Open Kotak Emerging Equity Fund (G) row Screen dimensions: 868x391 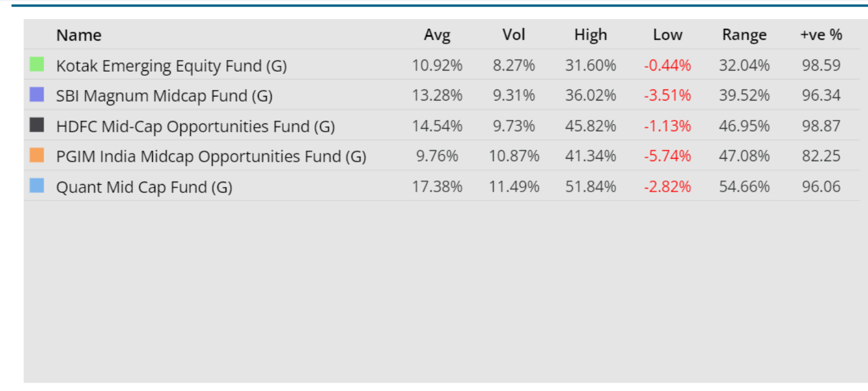171,66
